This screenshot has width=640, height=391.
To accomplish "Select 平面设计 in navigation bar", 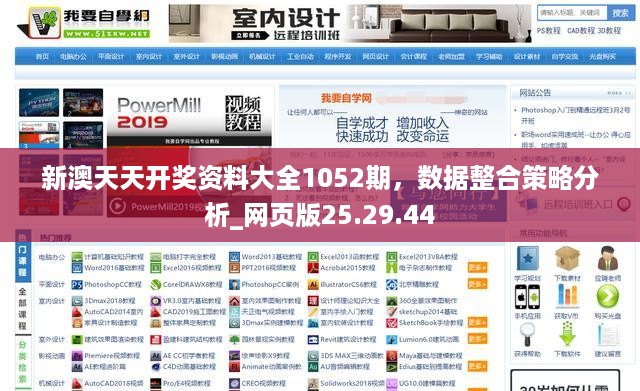I will [x=111, y=56].
